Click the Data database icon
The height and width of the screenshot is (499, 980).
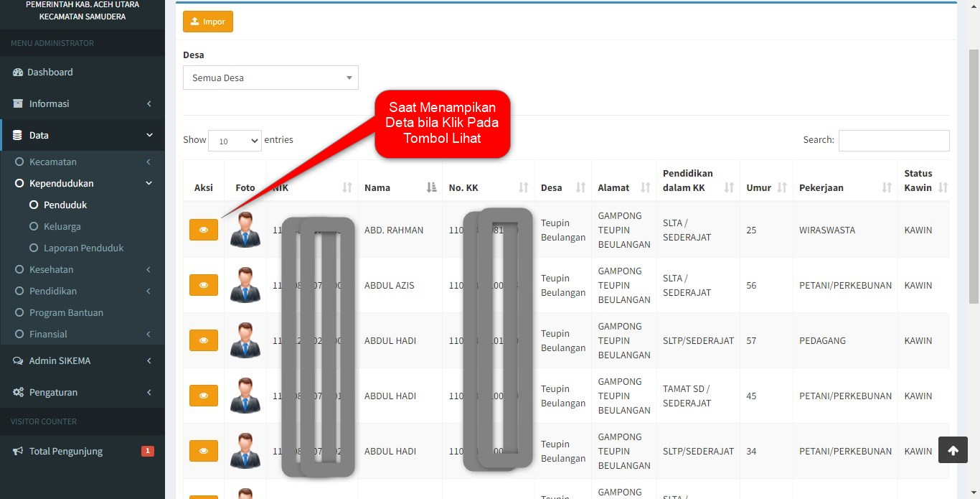(18, 135)
